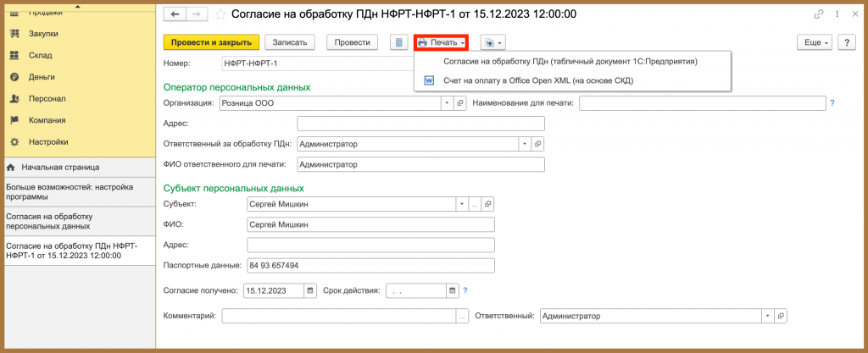
Task: Open help with the question mark button
Action: tap(847, 42)
